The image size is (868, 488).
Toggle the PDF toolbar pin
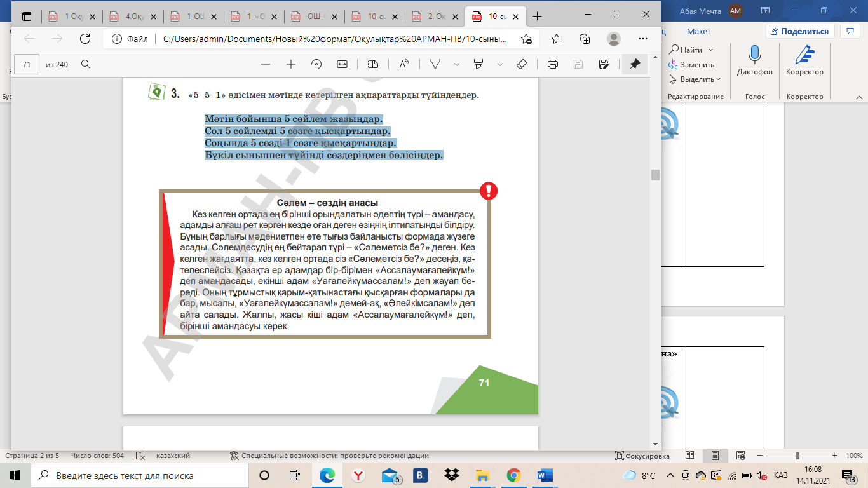tap(635, 64)
